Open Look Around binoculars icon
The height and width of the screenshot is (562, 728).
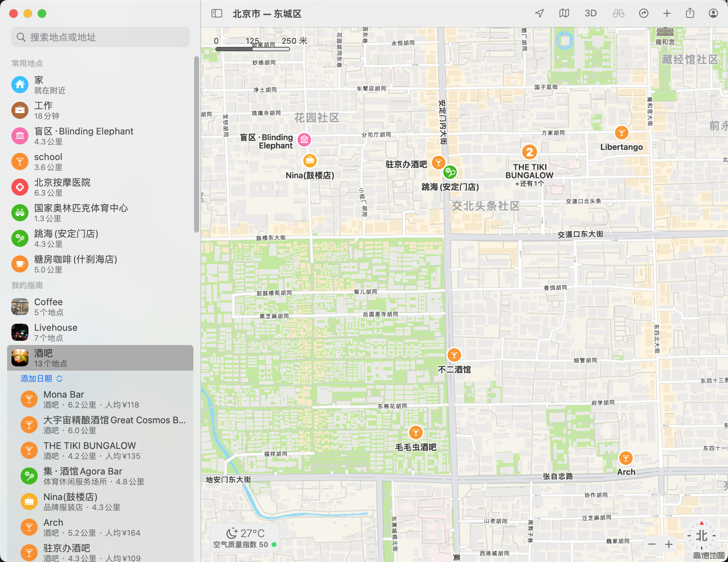[618, 14]
